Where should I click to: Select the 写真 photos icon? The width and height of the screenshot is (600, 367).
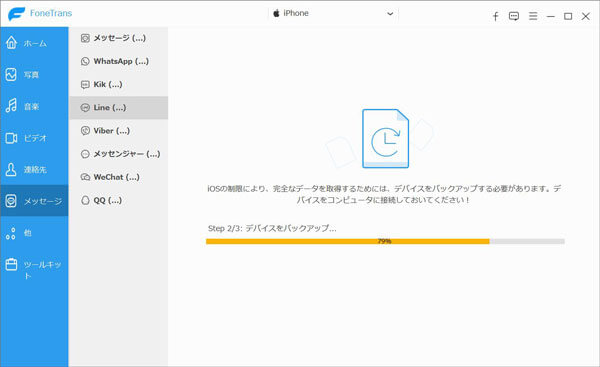coord(11,74)
